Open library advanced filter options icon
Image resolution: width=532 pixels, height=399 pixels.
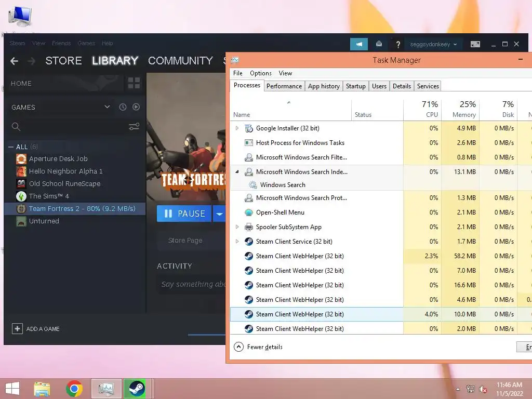click(134, 127)
